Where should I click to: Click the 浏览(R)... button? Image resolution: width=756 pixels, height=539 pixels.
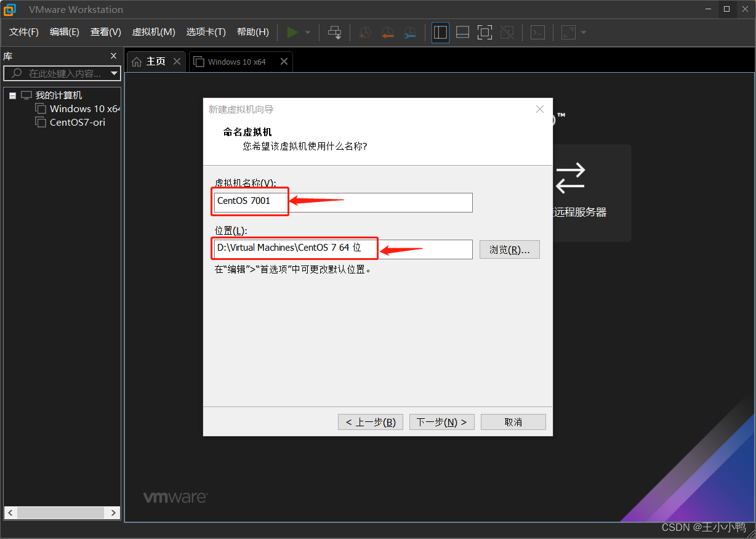pyautogui.click(x=510, y=249)
